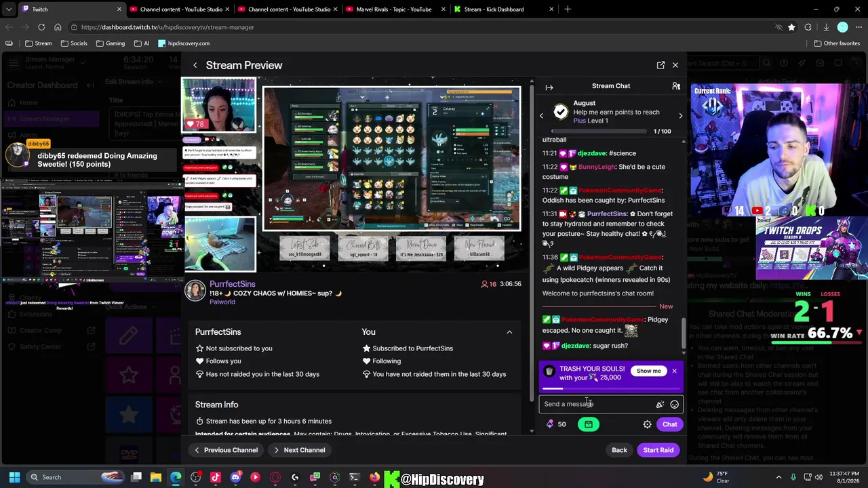868x488 pixels.
Task: Open Other favorites folder
Action: pyautogui.click(x=837, y=43)
